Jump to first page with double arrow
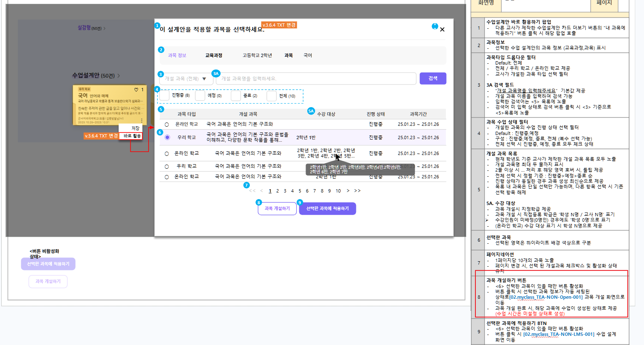The width and height of the screenshot is (644, 345). pos(252,191)
